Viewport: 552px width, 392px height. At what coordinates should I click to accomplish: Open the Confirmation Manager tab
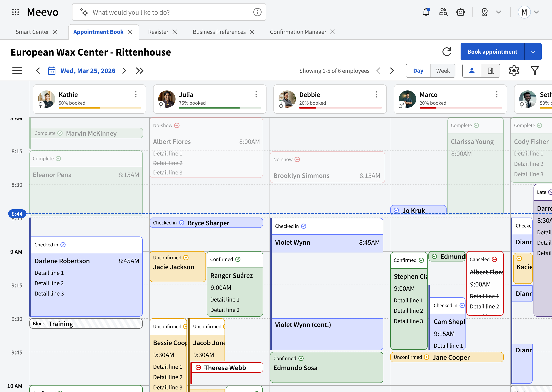(x=298, y=32)
